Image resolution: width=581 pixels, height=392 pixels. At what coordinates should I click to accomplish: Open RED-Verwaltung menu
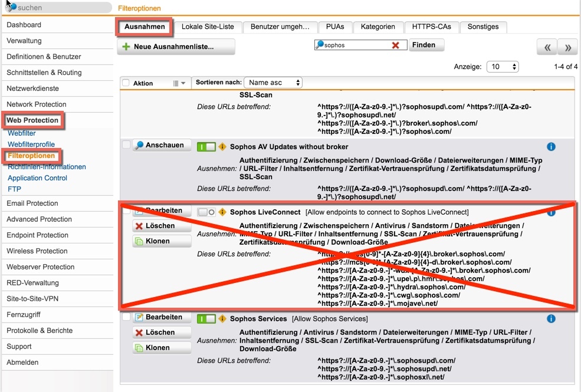pyautogui.click(x=57, y=283)
